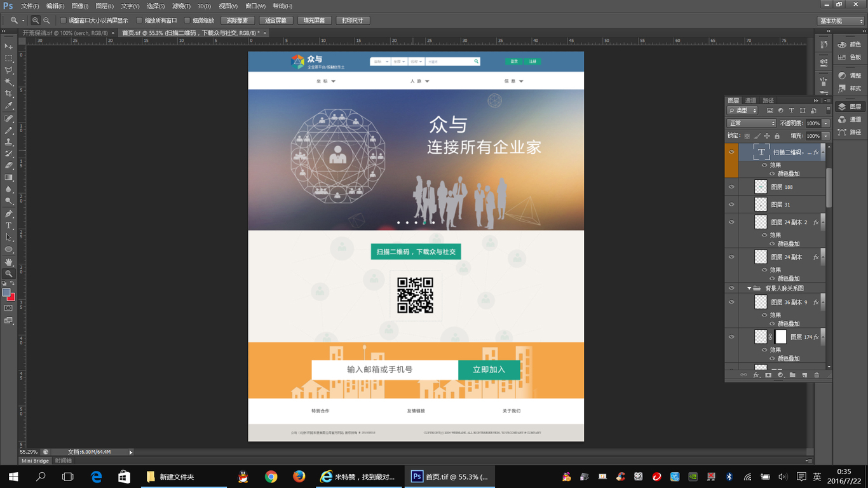The image size is (868, 488).
Task: Click the add layer mask icon
Action: (x=768, y=375)
